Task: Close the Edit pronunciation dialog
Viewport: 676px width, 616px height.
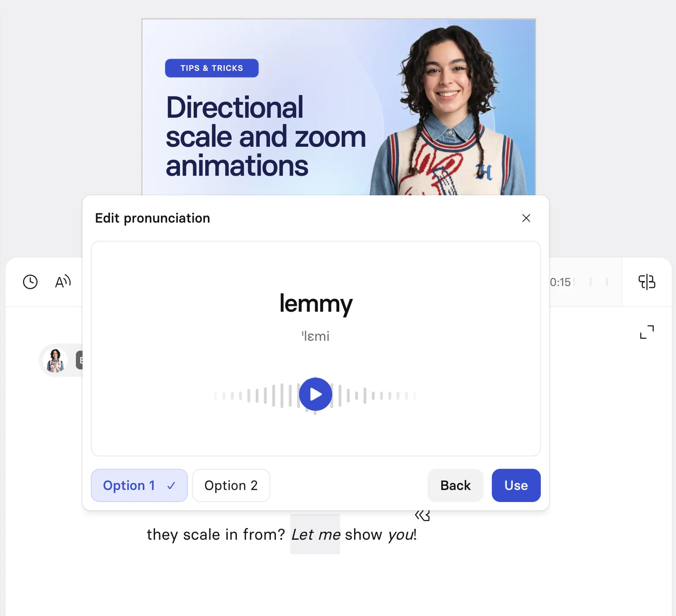Action: point(526,218)
